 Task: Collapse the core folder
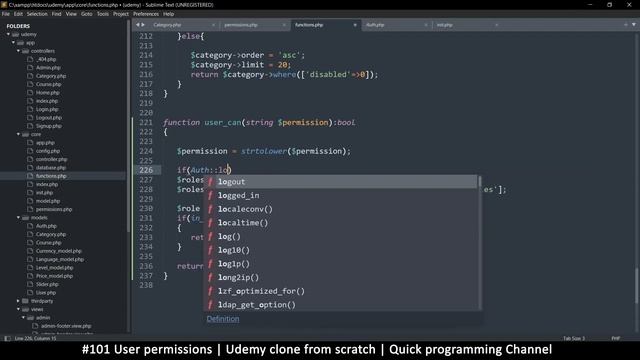pos(18,134)
